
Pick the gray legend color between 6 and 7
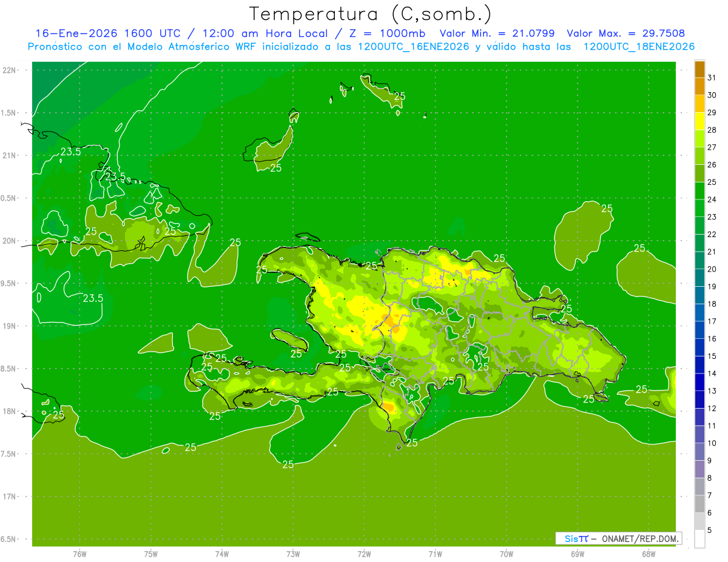pos(699,504)
